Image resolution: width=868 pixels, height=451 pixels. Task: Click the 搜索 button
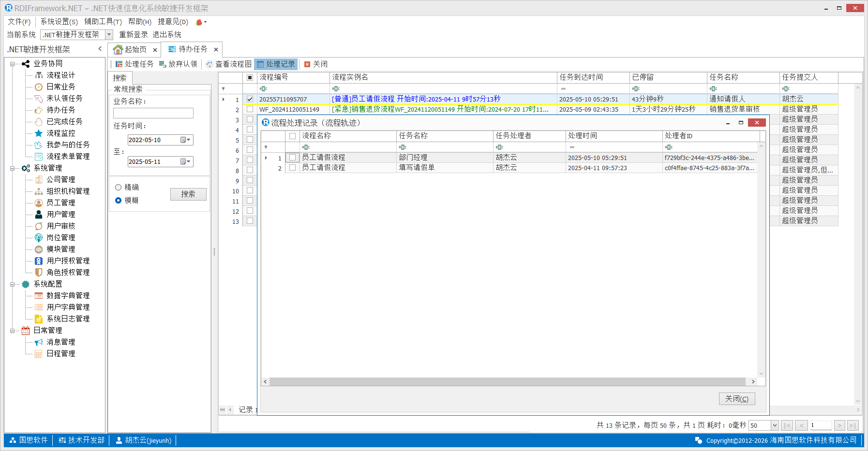(x=188, y=194)
